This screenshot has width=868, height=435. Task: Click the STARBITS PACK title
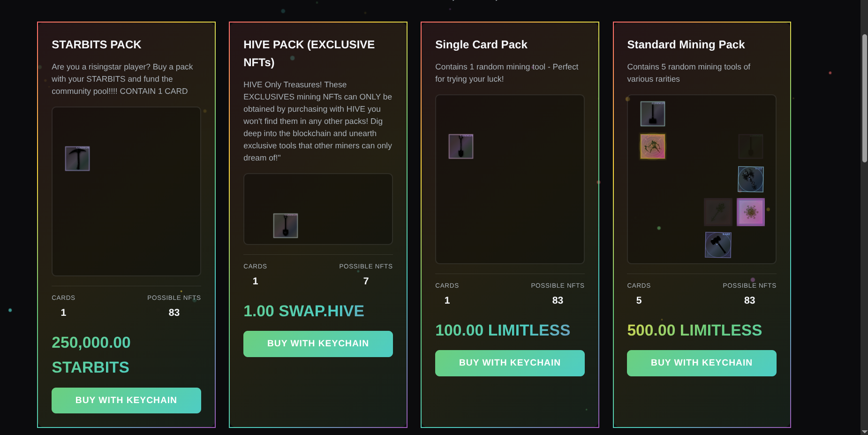pos(97,45)
